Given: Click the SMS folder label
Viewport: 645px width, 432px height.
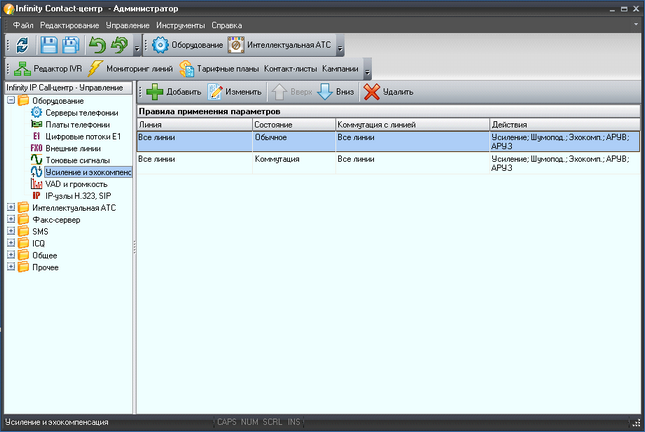Looking at the screenshot, I should coord(40,232).
